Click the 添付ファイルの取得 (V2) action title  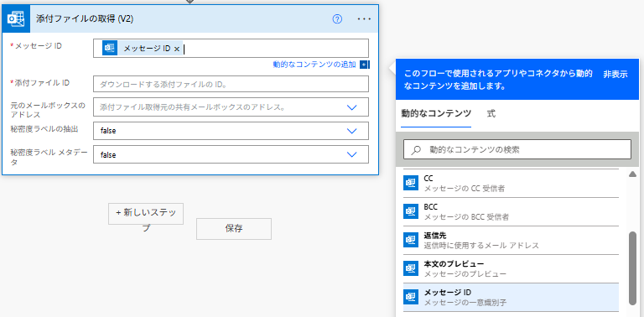84,19
